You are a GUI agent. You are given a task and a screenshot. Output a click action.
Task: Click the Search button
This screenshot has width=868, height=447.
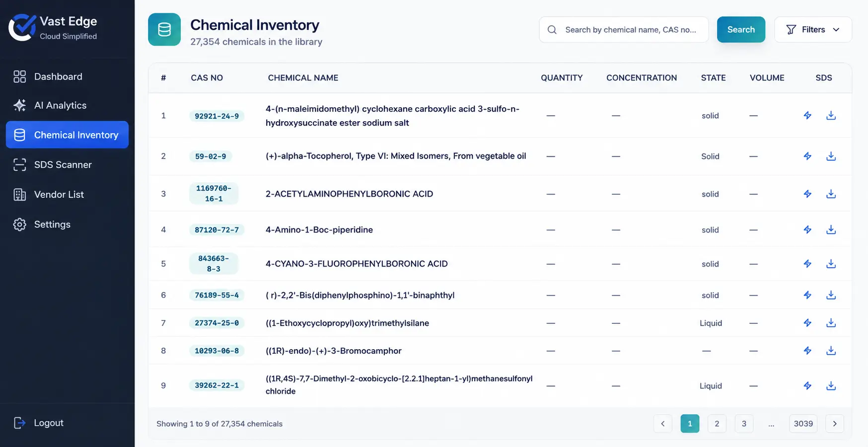coord(741,30)
